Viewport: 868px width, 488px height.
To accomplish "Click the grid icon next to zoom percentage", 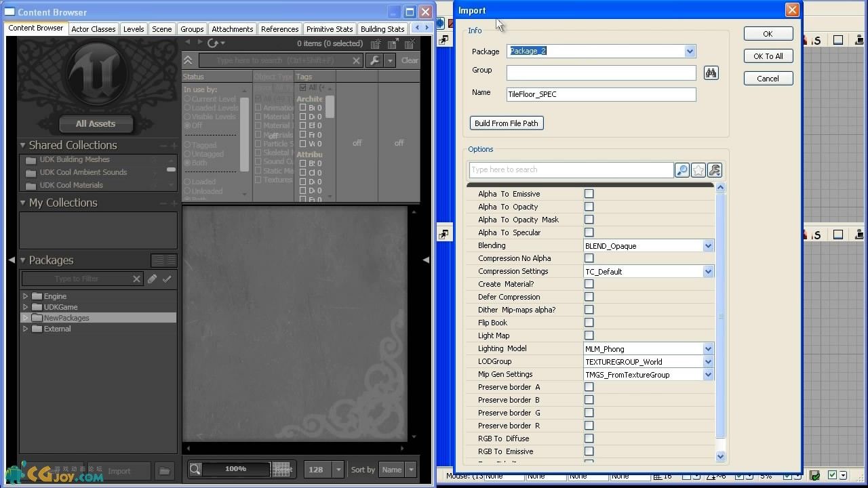I will [x=281, y=469].
